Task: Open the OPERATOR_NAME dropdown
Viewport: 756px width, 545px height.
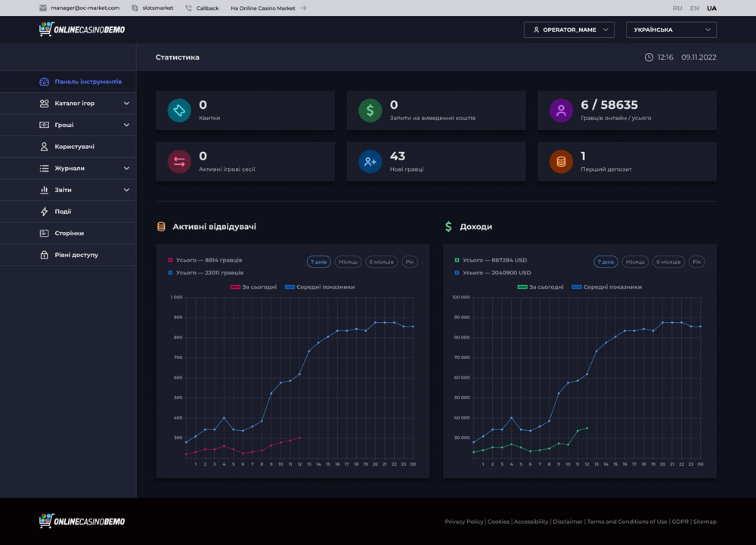Action: 569,29
